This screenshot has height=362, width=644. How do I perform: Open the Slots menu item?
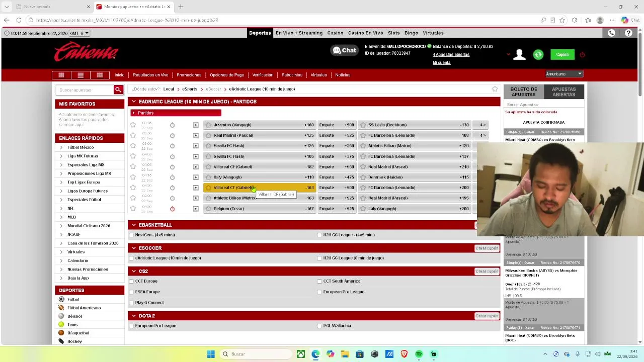click(394, 33)
